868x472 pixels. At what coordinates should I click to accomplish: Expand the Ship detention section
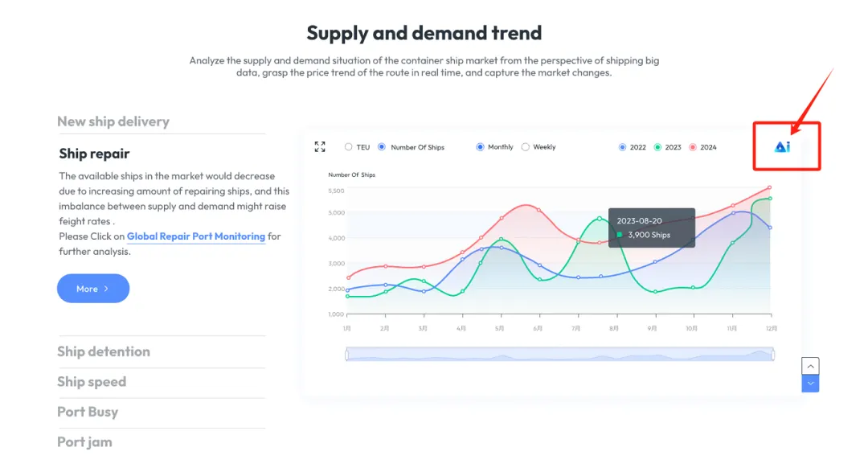click(104, 351)
